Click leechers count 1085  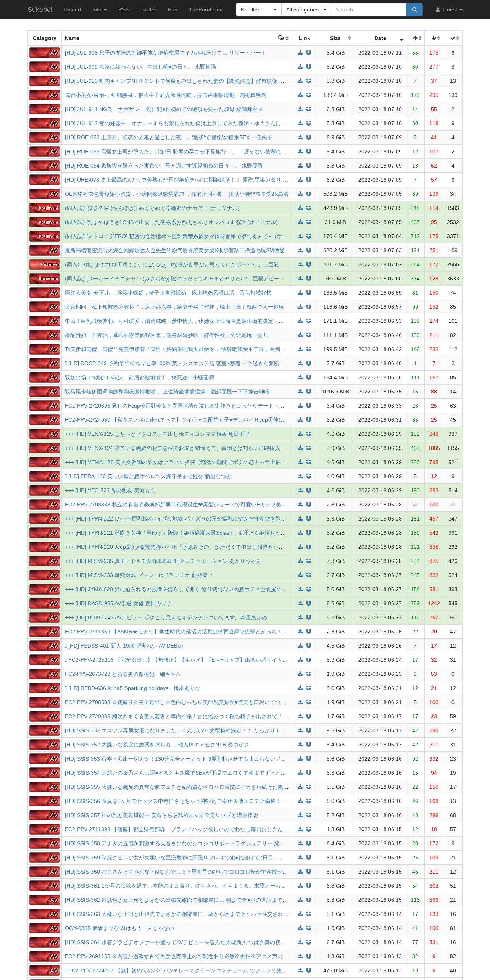tap(434, 448)
